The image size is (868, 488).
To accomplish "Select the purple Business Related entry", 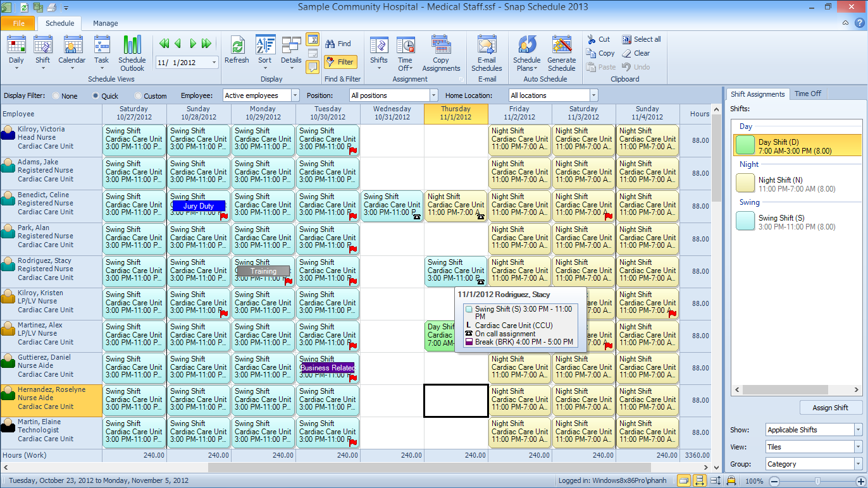I will 327,368.
